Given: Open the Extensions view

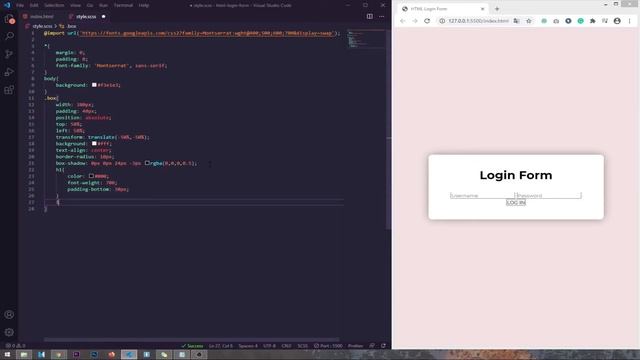Looking at the screenshot, I should point(9,90).
